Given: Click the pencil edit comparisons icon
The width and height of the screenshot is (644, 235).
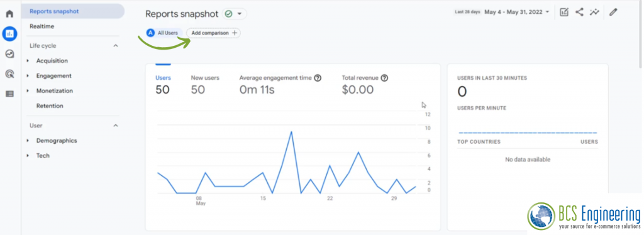Looking at the screenshot, I should pyautogui.click(x=613, y=13).
